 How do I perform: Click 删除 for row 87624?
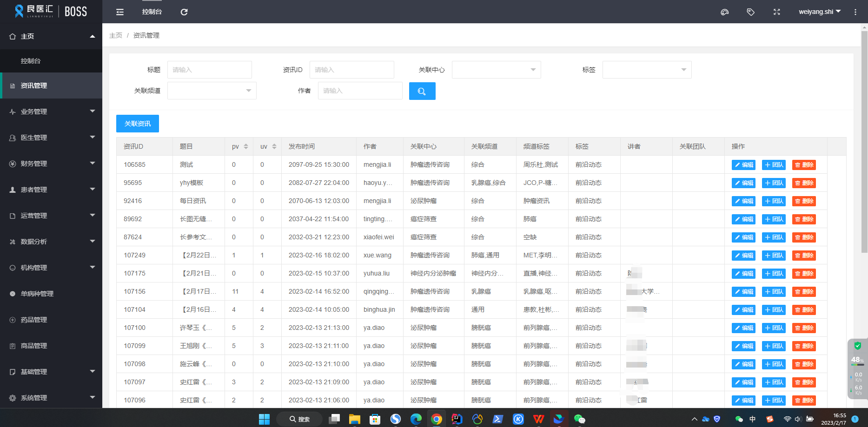point(804,237)
